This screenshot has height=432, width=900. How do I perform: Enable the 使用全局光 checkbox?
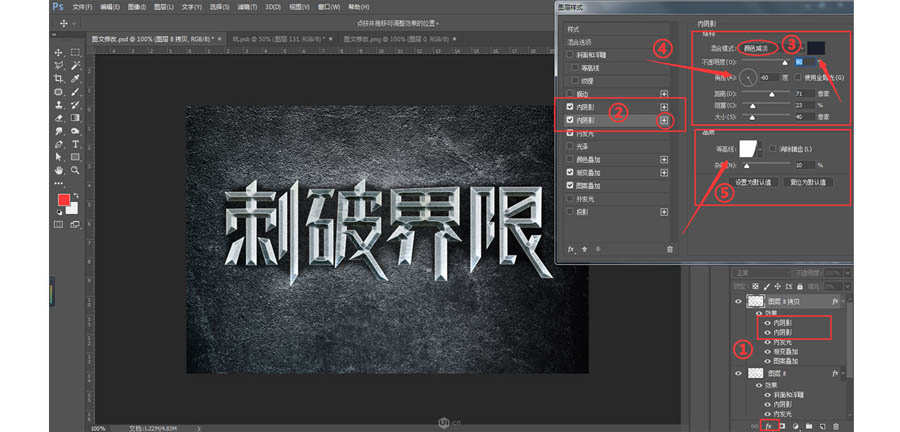point(797,77)
